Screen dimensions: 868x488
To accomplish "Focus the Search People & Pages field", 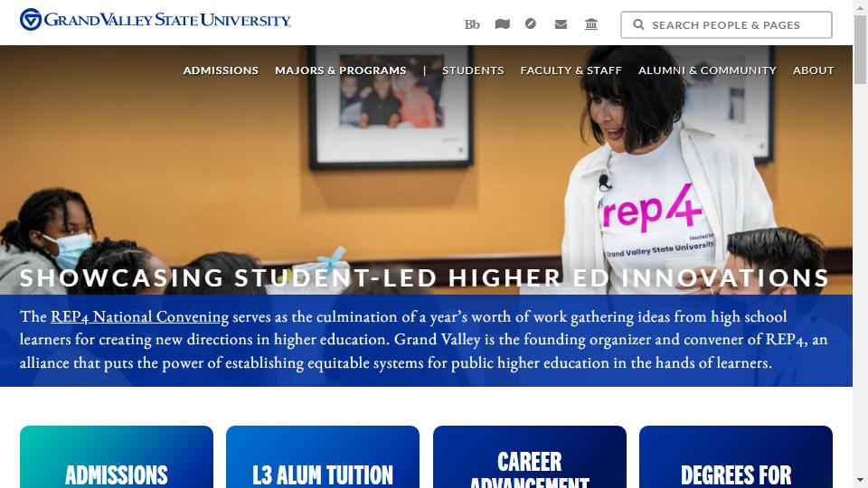I will tap(726, 25).
